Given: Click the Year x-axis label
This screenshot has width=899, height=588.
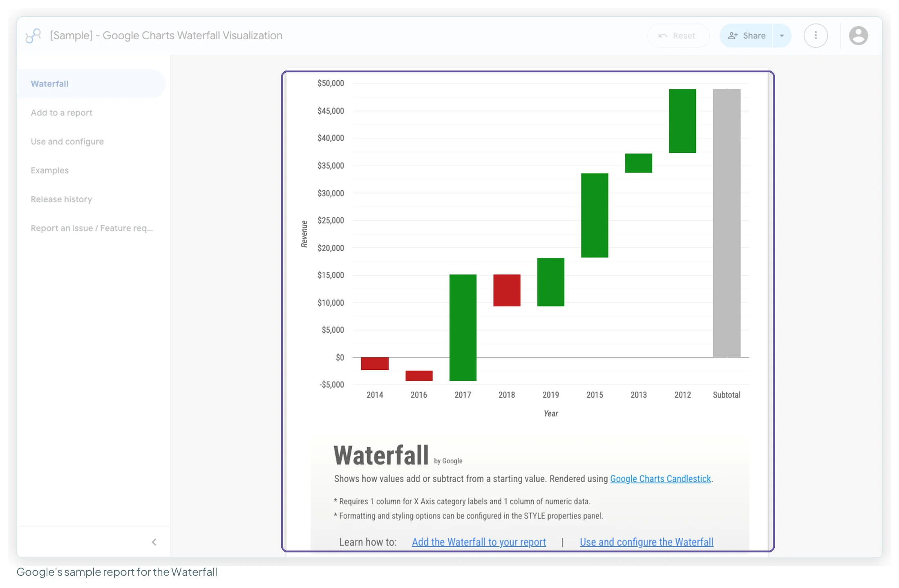Looking at the screenshot, I should click(x=551, y=414).
